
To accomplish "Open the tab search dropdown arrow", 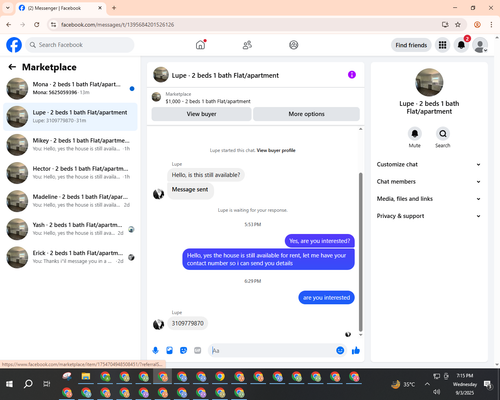I will (x=8, y=8).
